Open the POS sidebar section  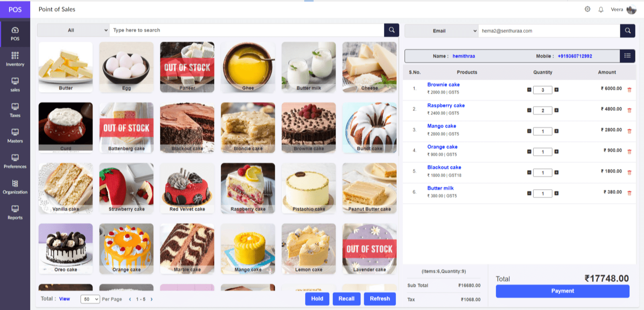pos(15,34)
